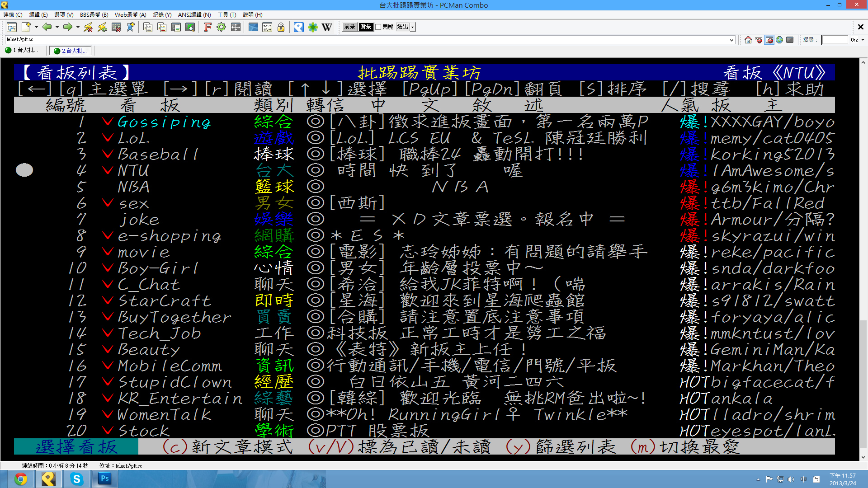
Task: Open the BBS最愛 menu
Action: pos(94,15)
